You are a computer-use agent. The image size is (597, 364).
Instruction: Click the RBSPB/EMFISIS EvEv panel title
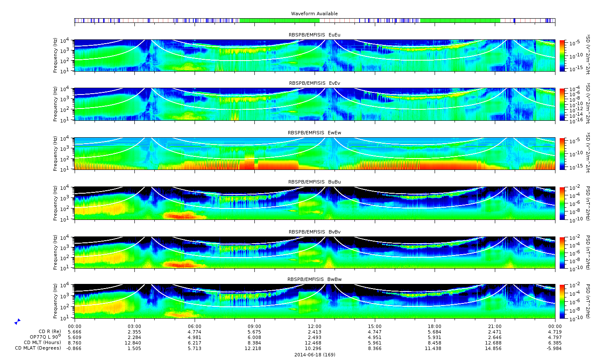314,83
